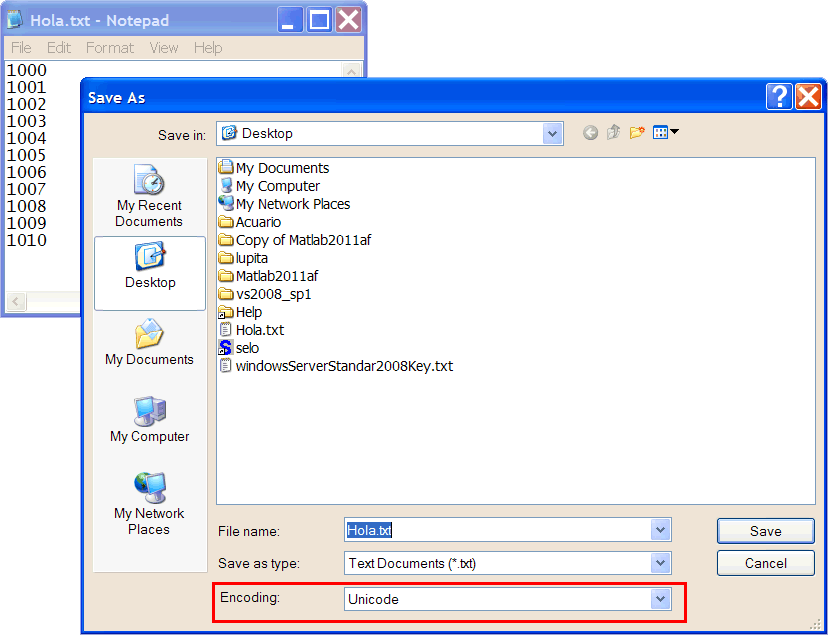Open the View menu in Notepad
This screenshot has width=828, height=635.
pos(164,48)
